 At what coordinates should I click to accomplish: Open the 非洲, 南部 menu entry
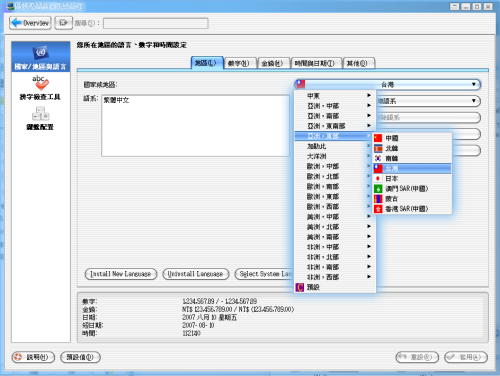335,267
